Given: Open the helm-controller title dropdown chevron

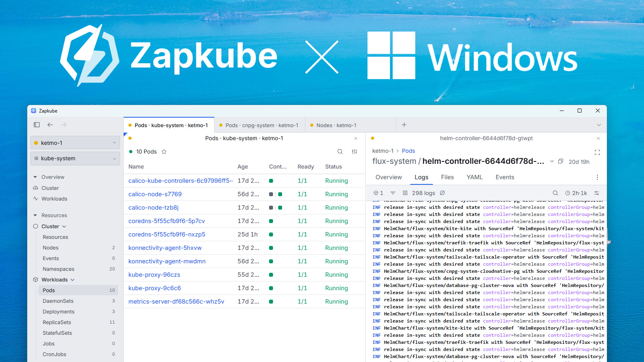Looking at the screenshot, I should click(x=552, y=161).
